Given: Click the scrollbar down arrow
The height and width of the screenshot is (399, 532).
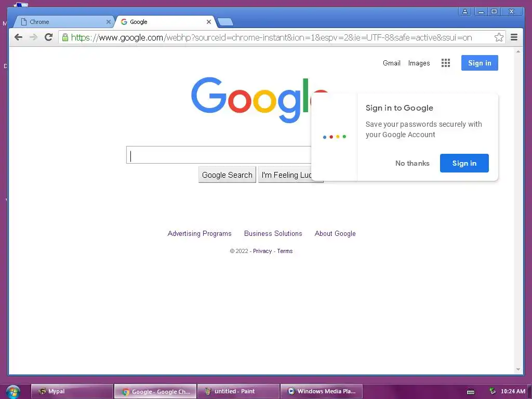Looking at the screenshot, I should pyautogui.click(x=518, y=369).
